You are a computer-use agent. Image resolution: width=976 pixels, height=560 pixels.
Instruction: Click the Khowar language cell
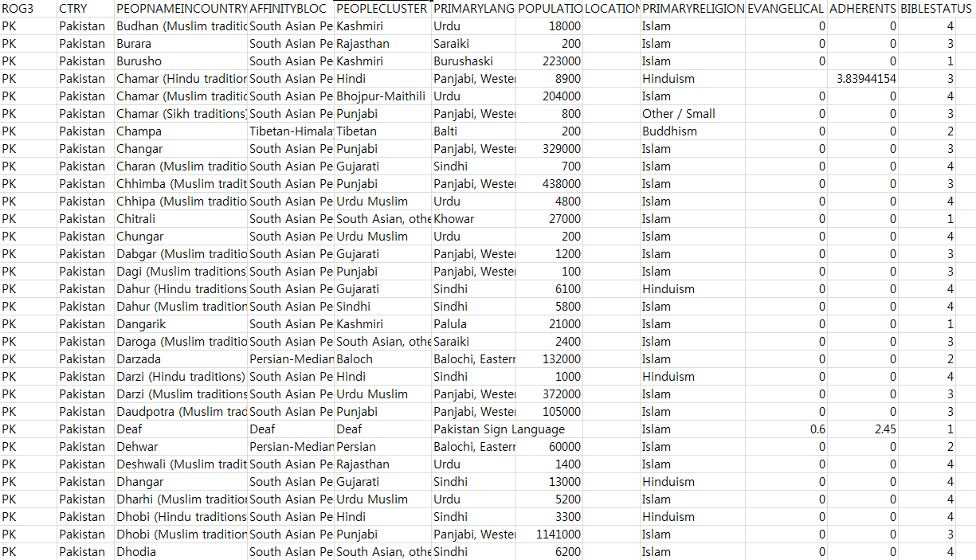(473, 219)
